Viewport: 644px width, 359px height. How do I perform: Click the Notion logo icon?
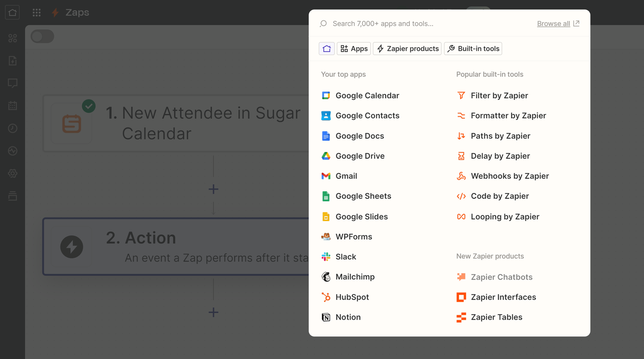[x=326, y=317]
